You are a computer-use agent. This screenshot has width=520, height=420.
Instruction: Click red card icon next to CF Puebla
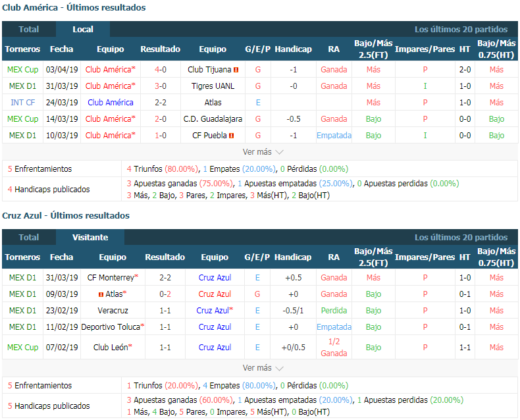pyautogui.click(x=232, y=136)
